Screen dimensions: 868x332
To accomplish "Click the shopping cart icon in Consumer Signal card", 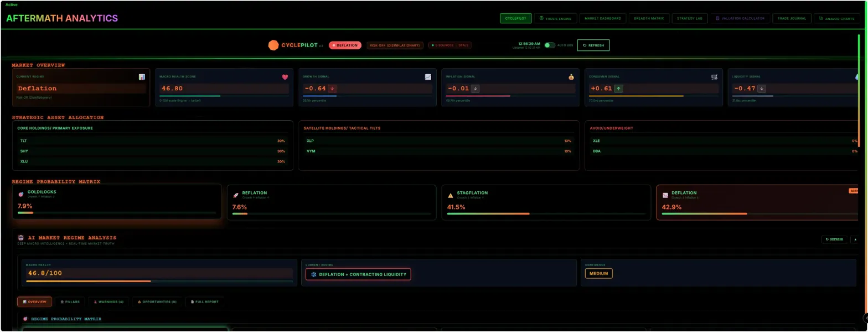I will coord(714,77).
